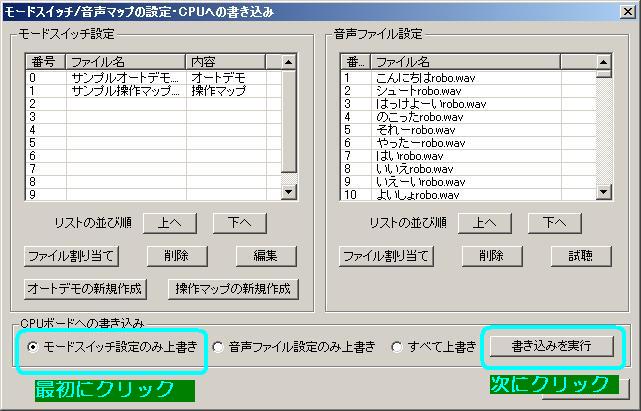Click ファイル名 column header in mode list
This screenshot has width=641, height=411.
pos(125,62)
